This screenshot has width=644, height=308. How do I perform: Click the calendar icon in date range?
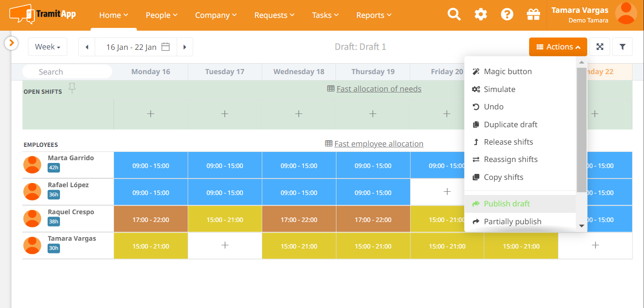tap(166, 47)
